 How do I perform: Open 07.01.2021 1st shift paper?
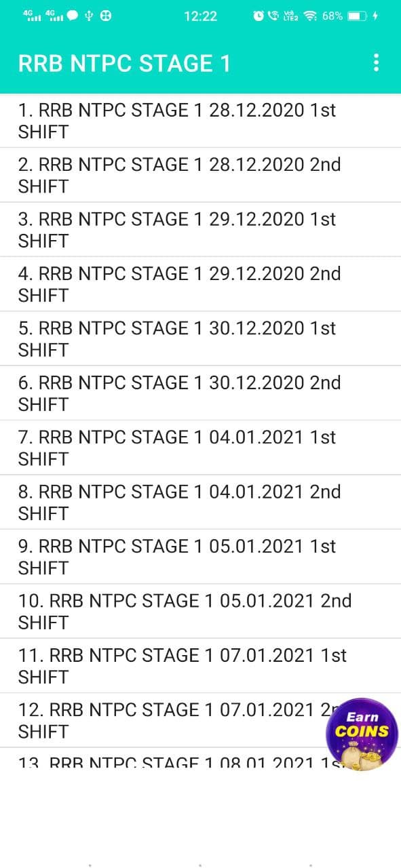pyautogui.click(x=200, y=666)
